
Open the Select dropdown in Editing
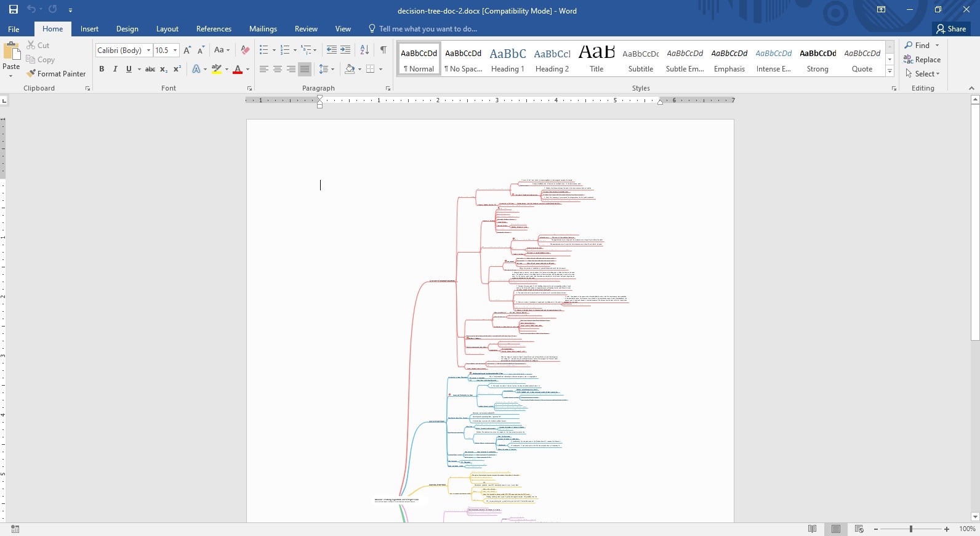point(923,73)
